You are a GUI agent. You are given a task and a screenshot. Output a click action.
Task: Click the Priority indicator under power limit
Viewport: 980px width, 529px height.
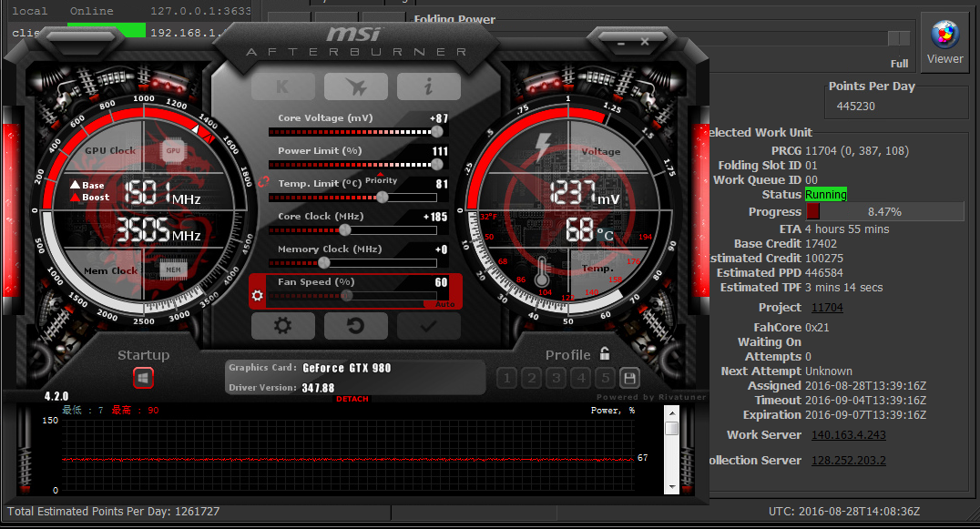[382, 179]
